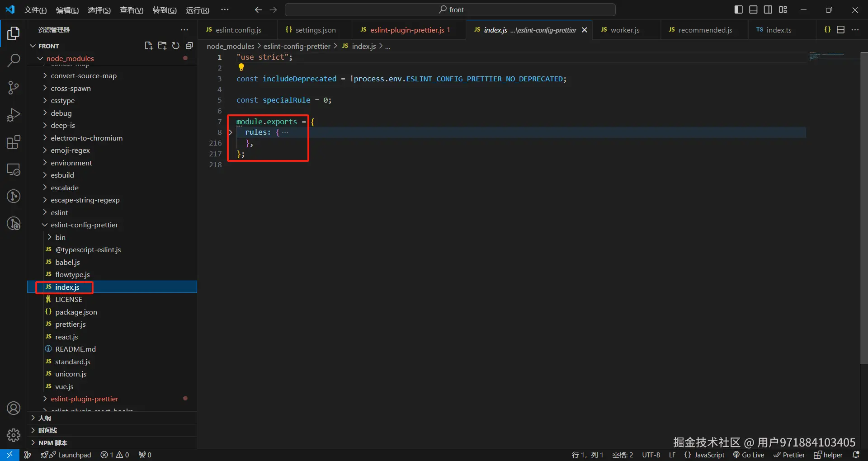Open Source Control view in activity bar
Image resolution: width=868 pixels, height=461 pixels.
point(14,88)
